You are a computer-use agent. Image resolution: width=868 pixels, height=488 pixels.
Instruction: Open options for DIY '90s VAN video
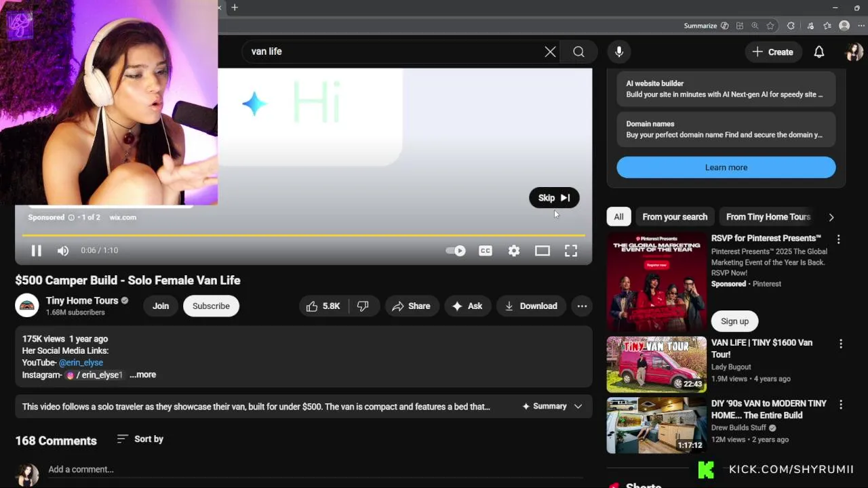(841, 405)
